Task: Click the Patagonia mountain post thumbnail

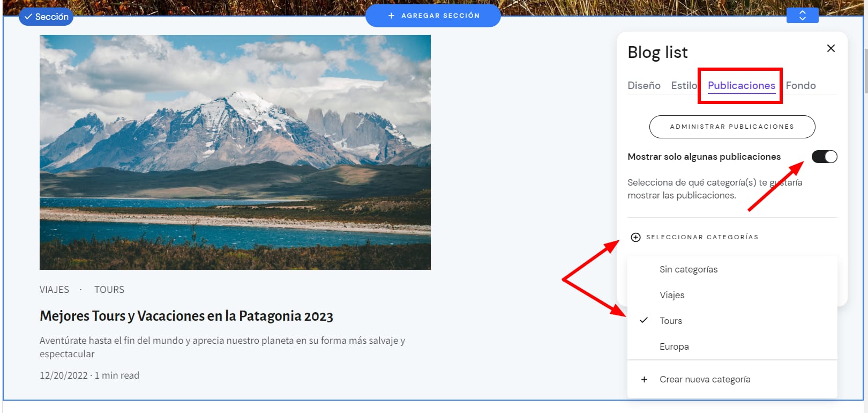Action: (235, 152)
